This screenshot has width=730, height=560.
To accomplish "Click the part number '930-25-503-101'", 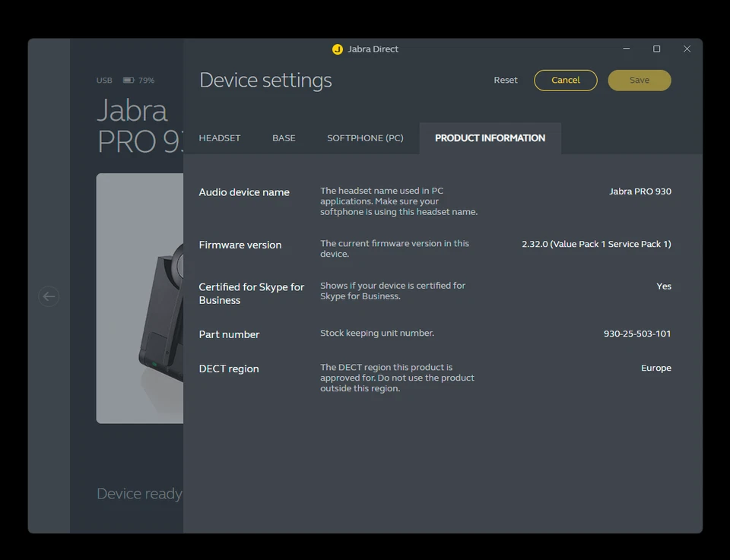I will (x=636, y=333).
